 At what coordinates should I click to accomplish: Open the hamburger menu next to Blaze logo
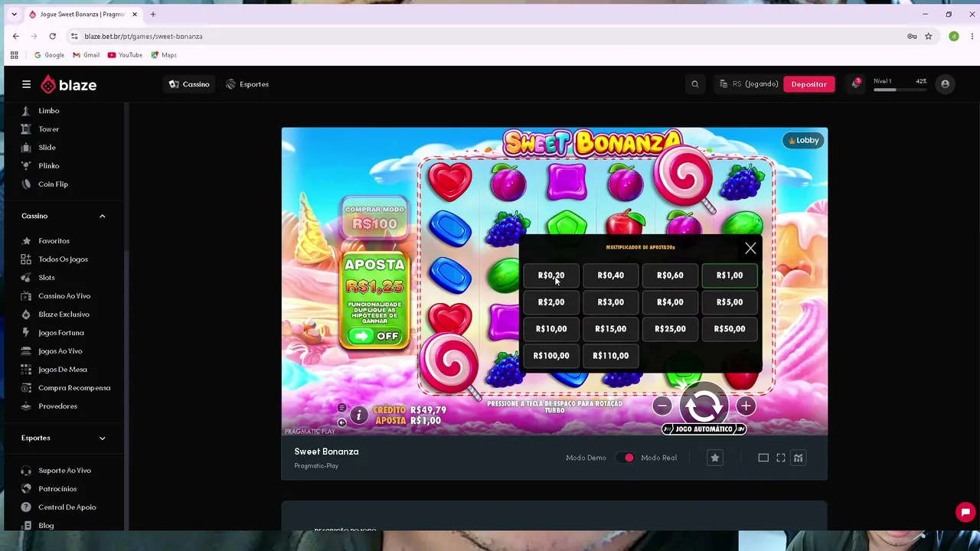click(26, 84)
